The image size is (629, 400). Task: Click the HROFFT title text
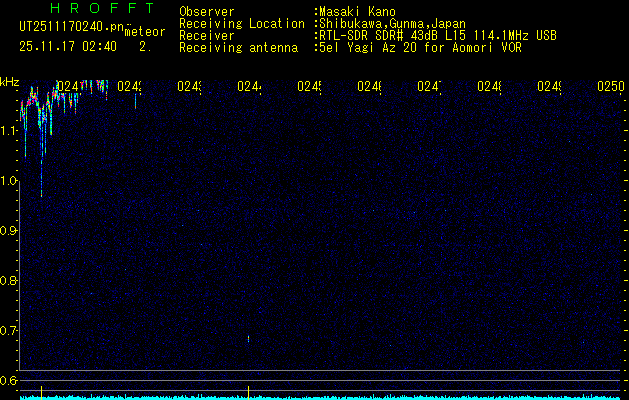click(x=103, y=8)
